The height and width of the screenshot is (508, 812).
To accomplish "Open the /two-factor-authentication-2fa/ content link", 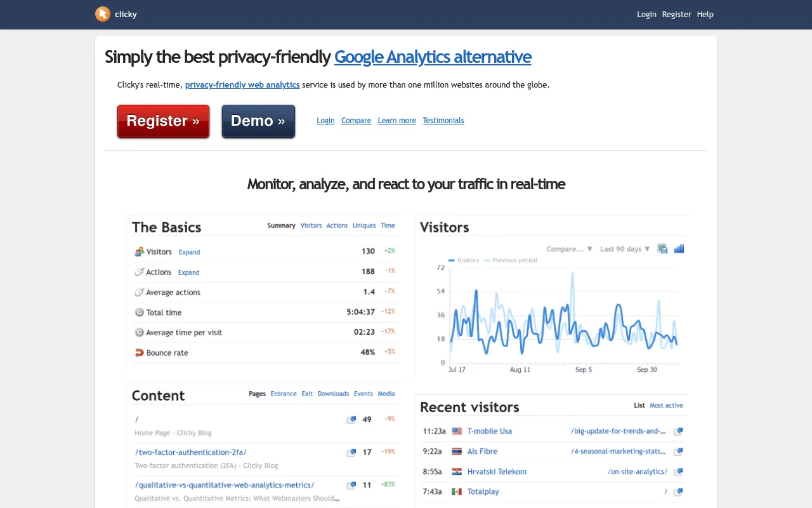I will (x=191, y=452).
